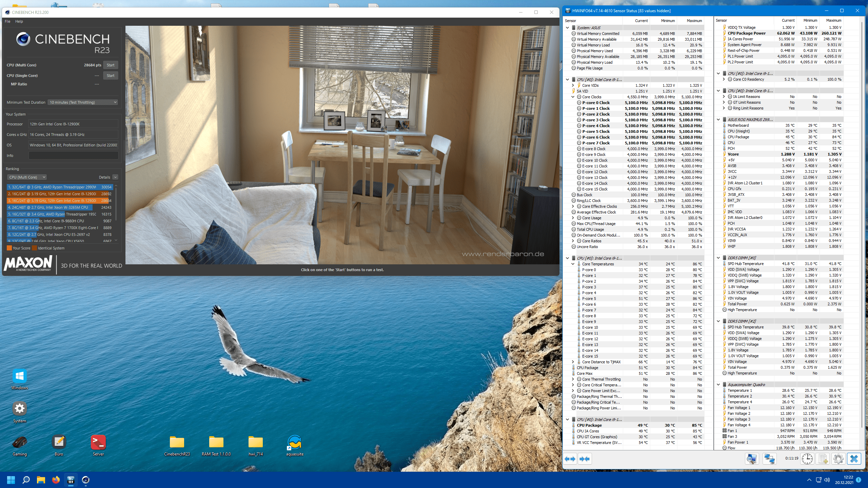Open Minimum Test Duration dropdown

click(83, 102)
